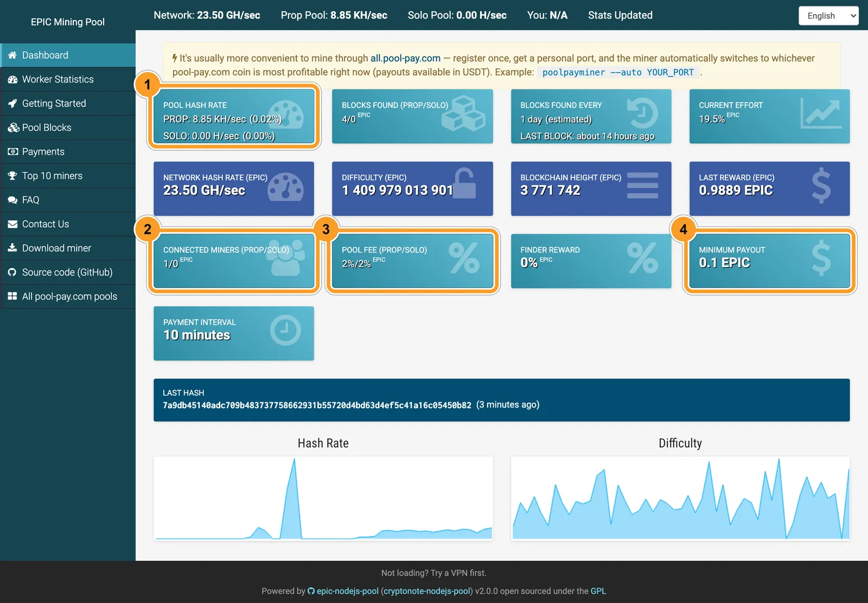Click the Top 10 miners trophy icon
The height and width of the screenshot is (603, 868).
[12, 176]
